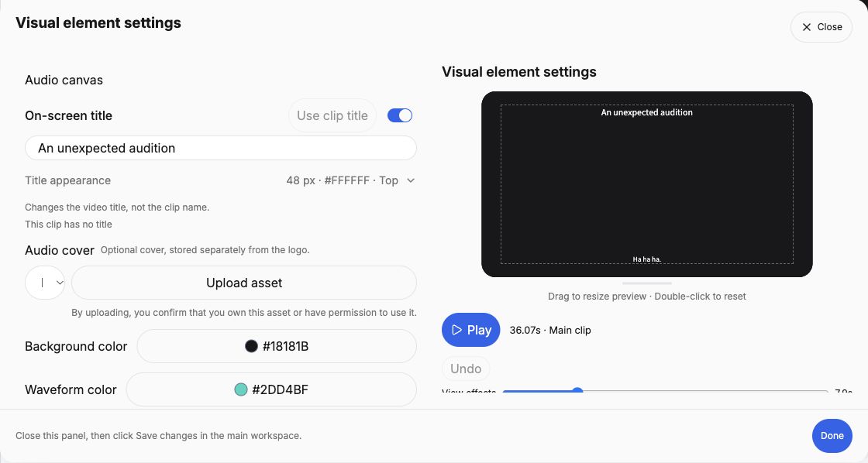
Task: Edit the On-screen title text field
Action: pos(221,148)
